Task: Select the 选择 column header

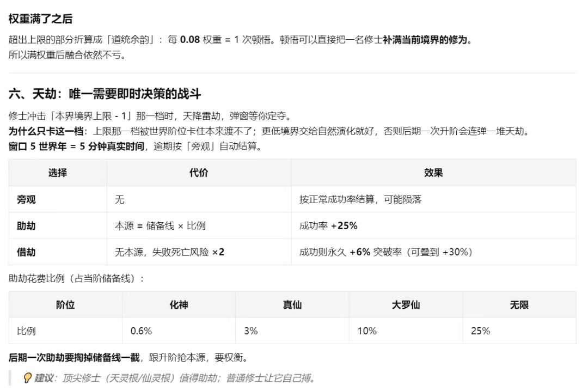Action: click(58, 173)
